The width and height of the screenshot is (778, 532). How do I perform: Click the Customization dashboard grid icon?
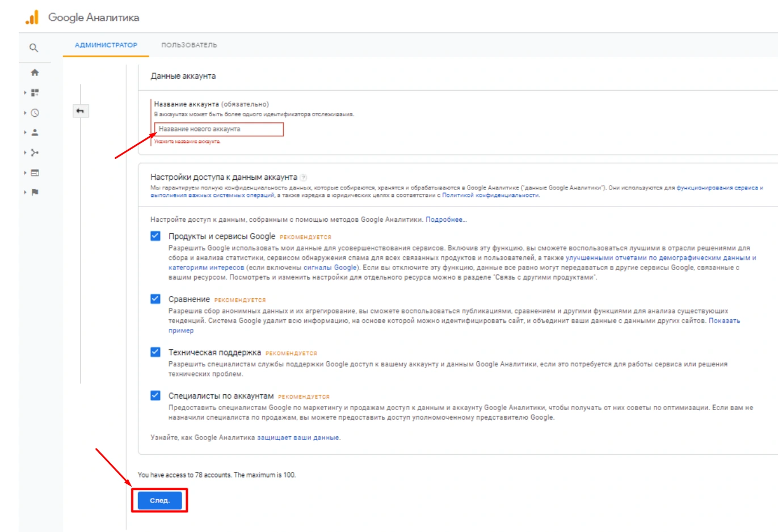click(x=35, y=92)
